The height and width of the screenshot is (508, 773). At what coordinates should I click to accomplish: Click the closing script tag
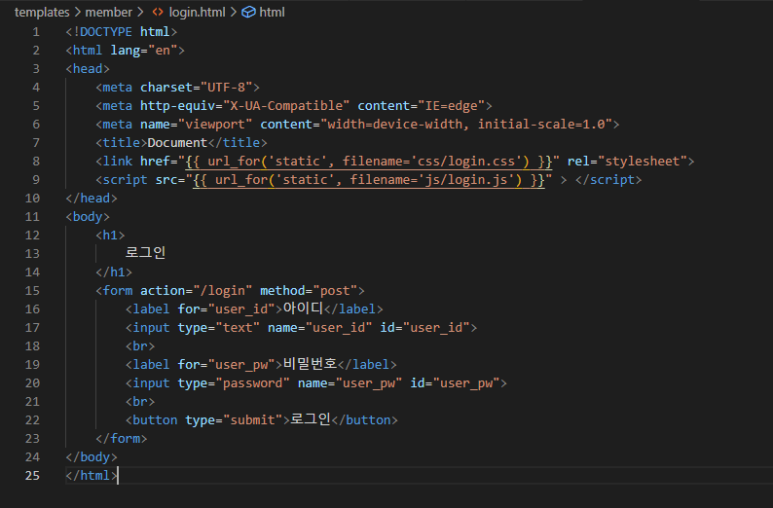608,180
